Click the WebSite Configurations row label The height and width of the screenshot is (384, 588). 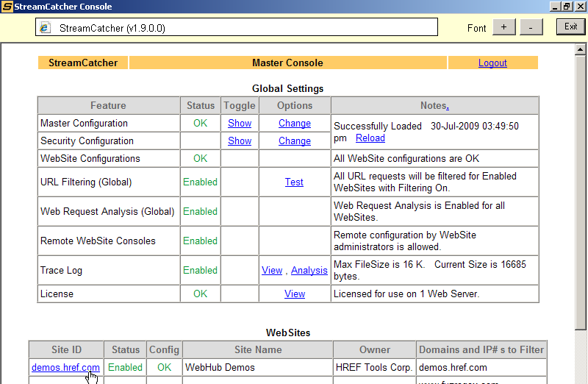90,158
